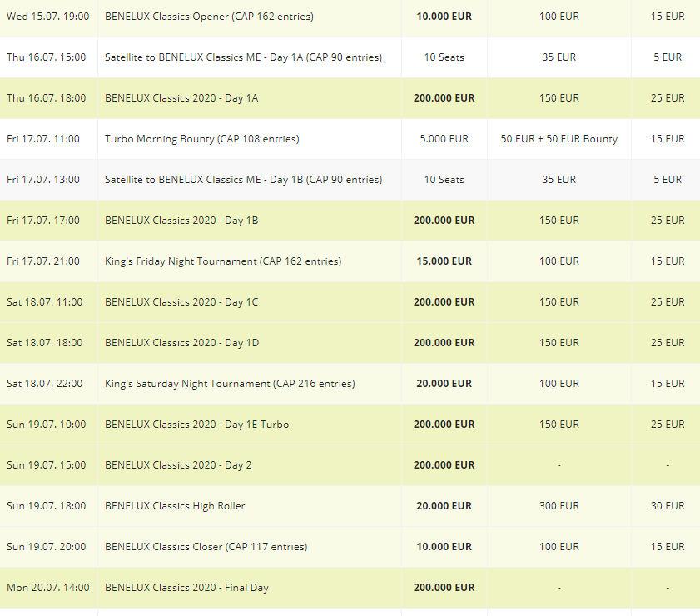This screenshot has width=700, height=616.
Task: Click the date 'Thu 16.07. 15:00'
Action: point(47,57)
